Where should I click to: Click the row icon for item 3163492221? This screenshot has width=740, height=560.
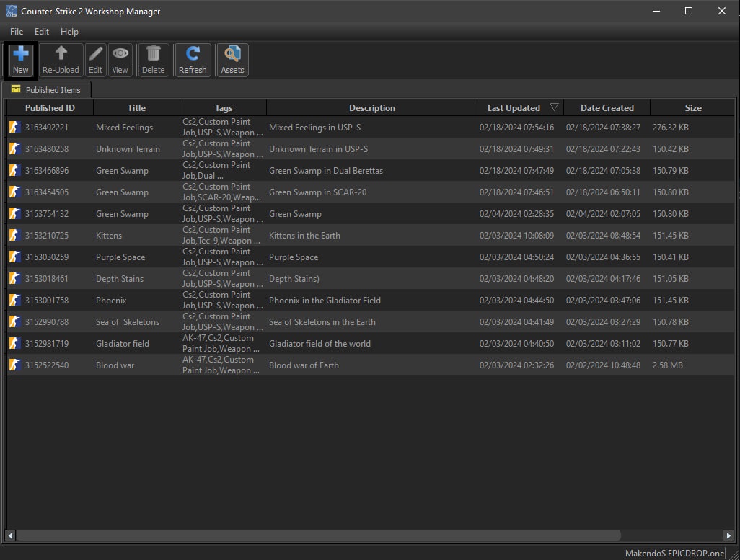14,128
